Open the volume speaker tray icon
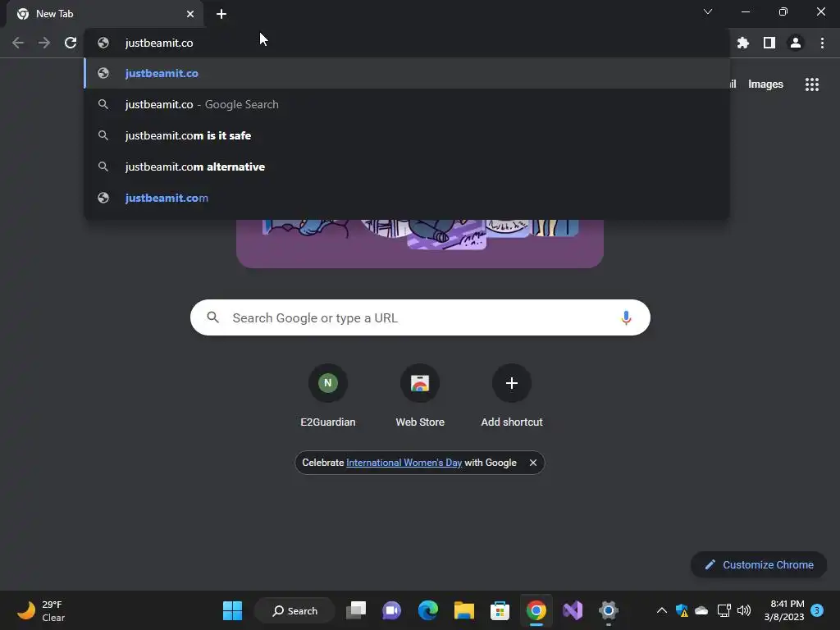This screenshot has height=630, width=840. coord(743,610)
